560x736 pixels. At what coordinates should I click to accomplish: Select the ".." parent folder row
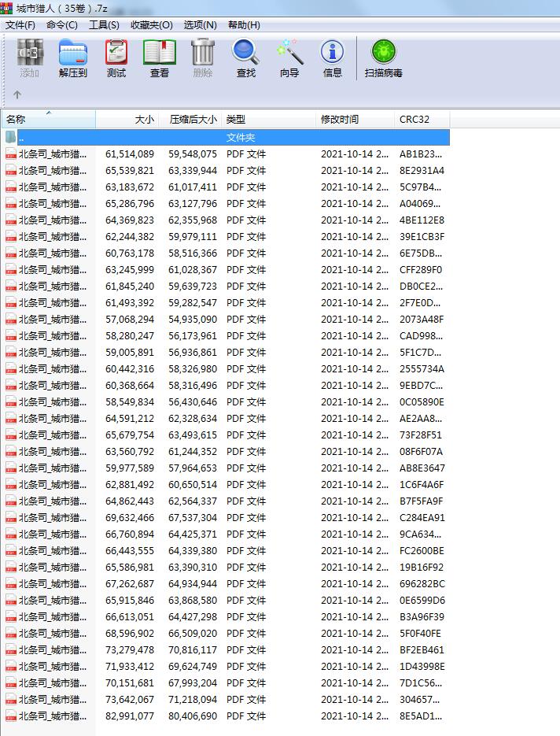point(228,137)
